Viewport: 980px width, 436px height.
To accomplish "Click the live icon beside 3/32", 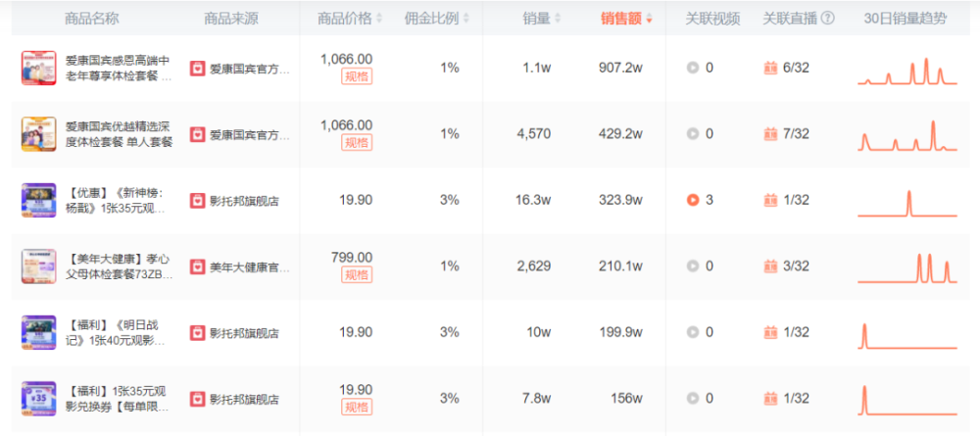I will click(770, 266).
